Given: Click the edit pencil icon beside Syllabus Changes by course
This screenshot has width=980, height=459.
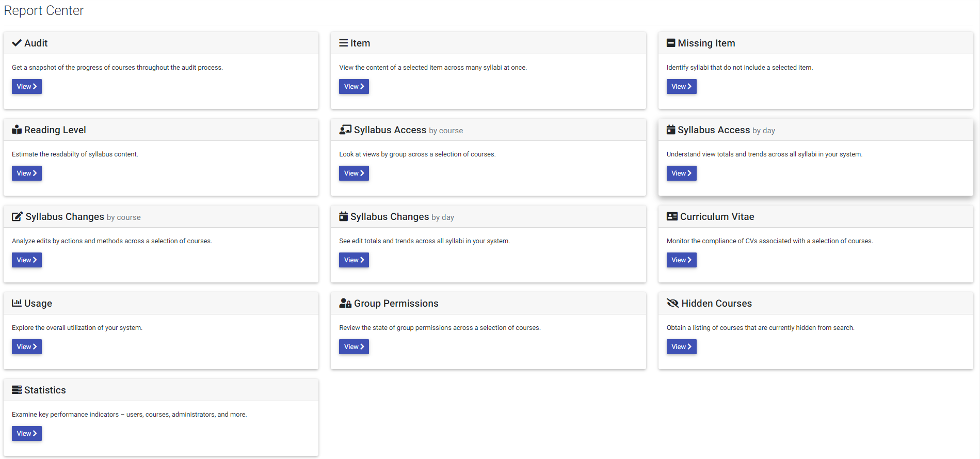Looking at the screenshot, I should [x=18, y=216].
